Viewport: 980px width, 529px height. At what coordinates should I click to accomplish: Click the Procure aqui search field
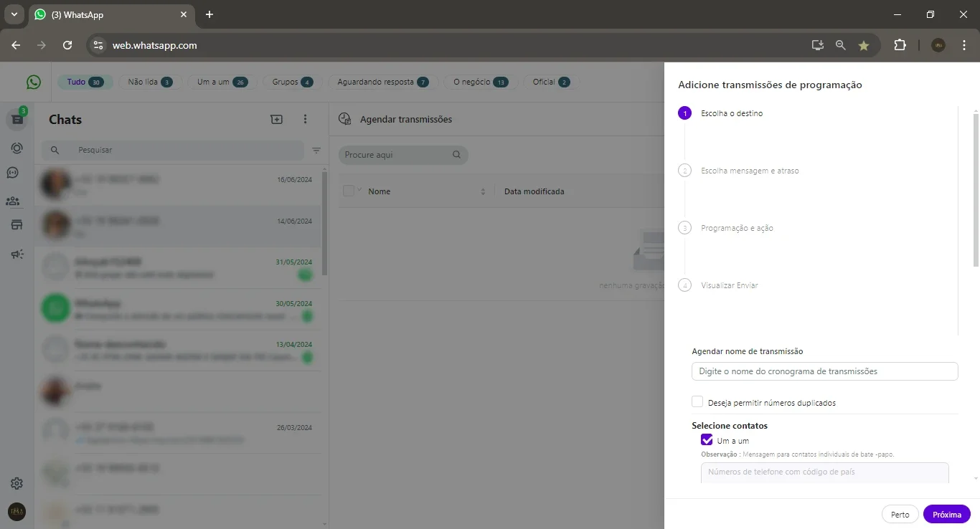403,155
